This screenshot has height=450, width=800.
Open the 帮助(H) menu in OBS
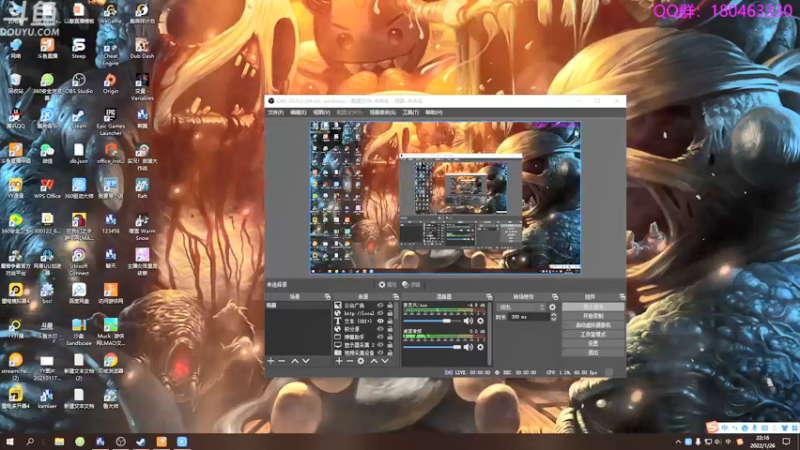(x=434, y=112)
